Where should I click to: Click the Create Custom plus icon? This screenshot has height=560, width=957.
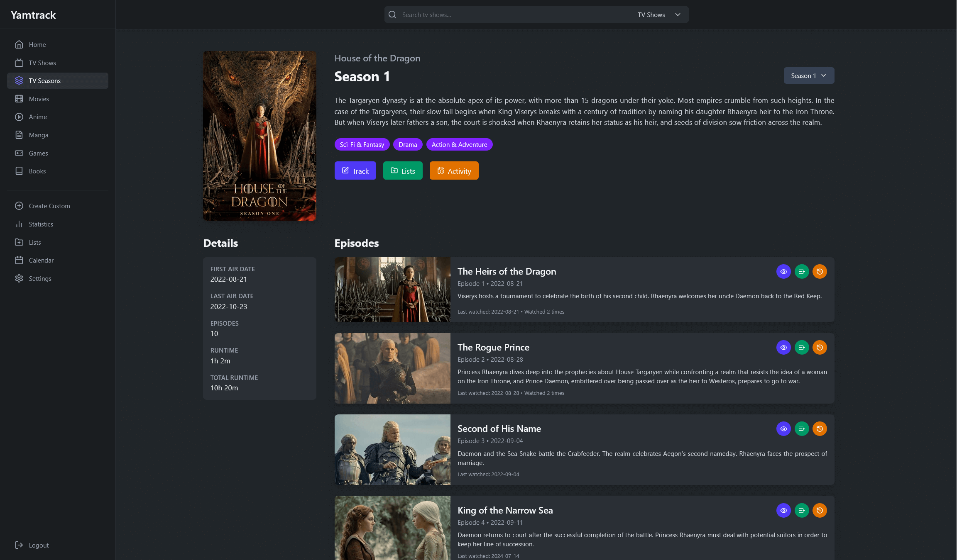(x=19, y=206)
